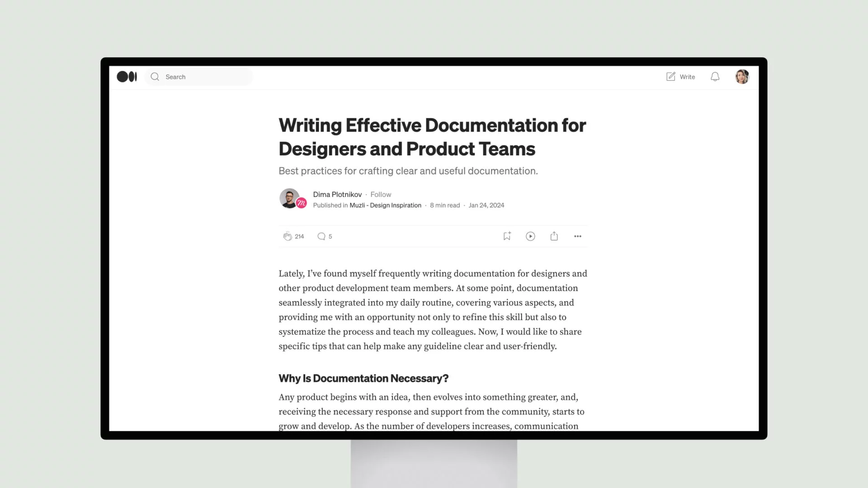The image size is (868, 488).
Task: Select the Write menu item
Action: click(x=680, y=76)
